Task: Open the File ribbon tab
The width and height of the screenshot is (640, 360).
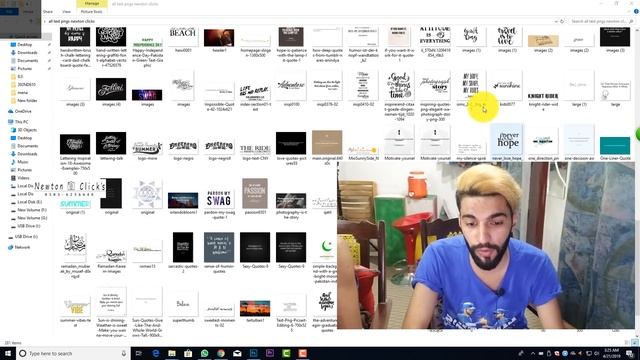Action: 9,11
